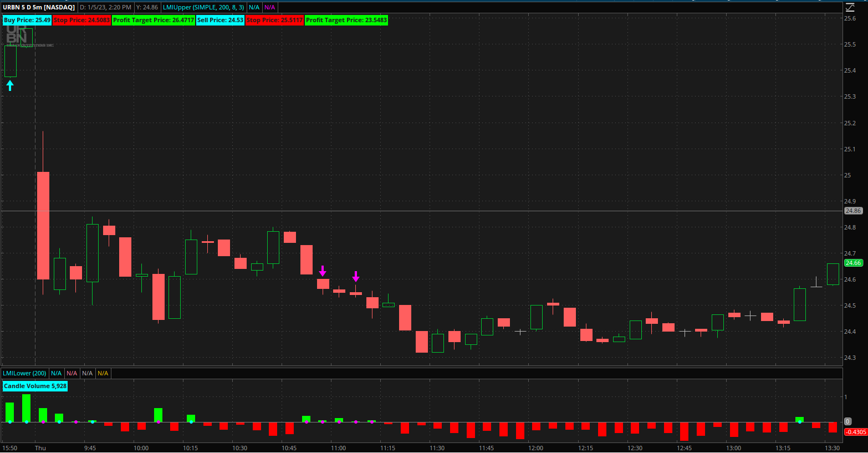Click the cyan N/A beside LMILower
Image resolution: width=868 pixels, height=453 pixels.
56,373
